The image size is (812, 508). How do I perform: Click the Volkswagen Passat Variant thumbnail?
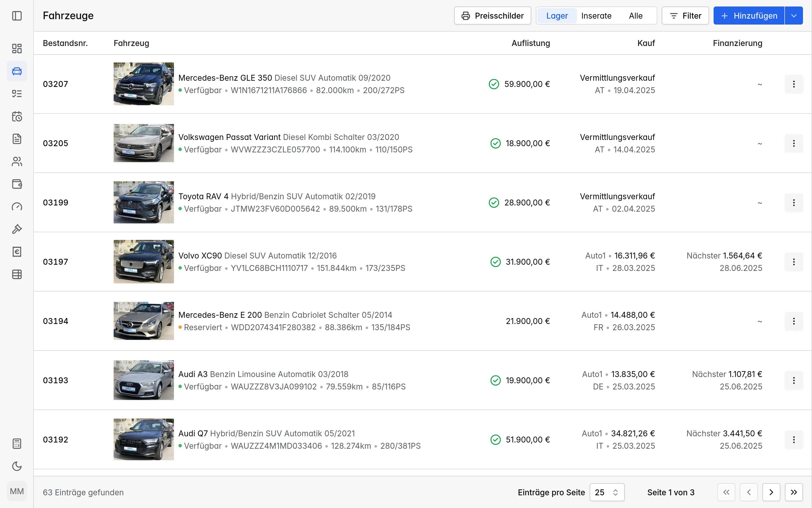[144, 143]
